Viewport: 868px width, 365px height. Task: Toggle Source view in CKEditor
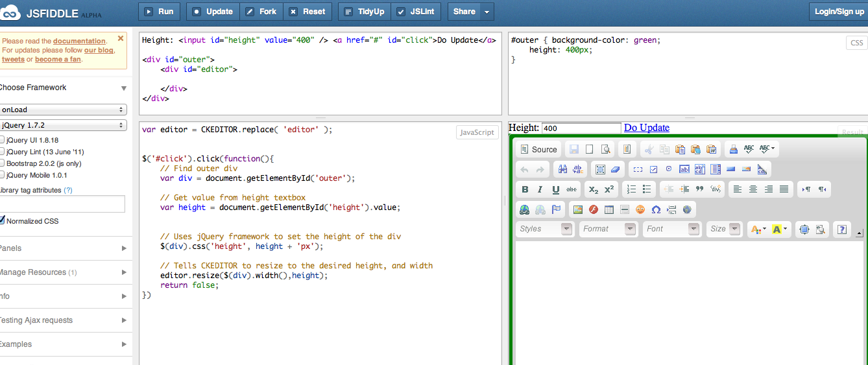click(x=538, y=149)
